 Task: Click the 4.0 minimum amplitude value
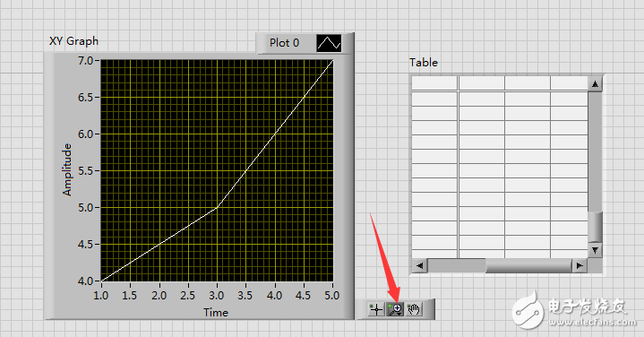point(86,281)
